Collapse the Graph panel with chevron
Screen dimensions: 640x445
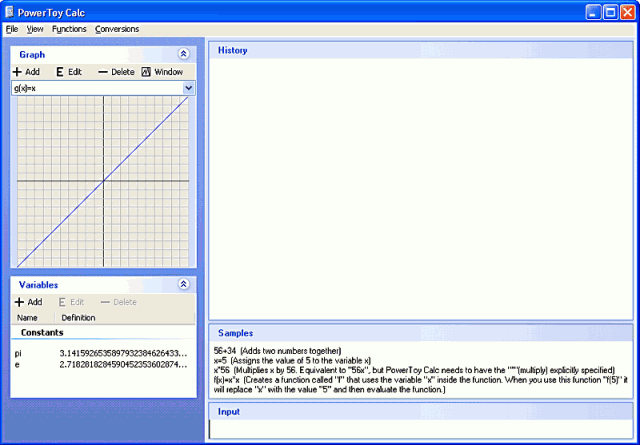tap(183, 55)
